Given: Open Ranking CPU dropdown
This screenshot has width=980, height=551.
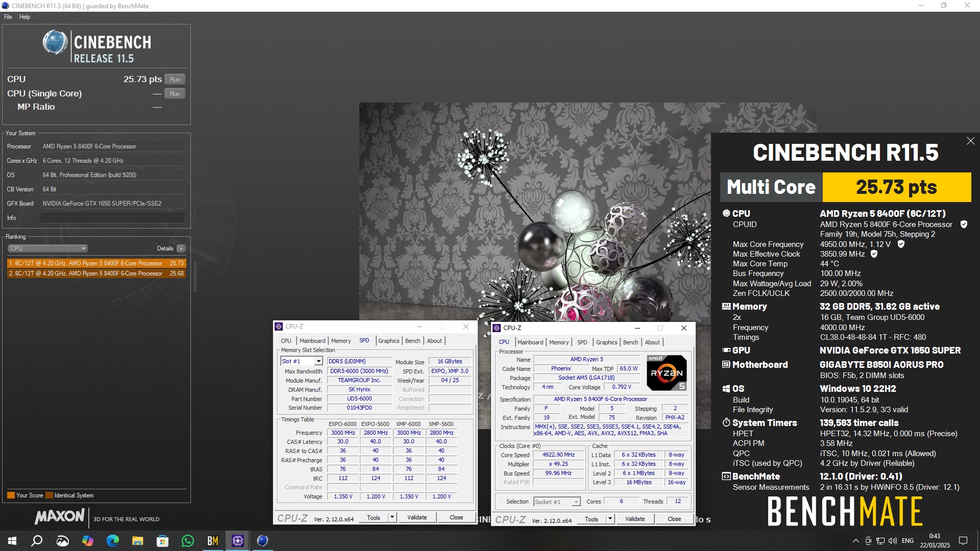Looking at the screenshot, I should tap(47, 248).
